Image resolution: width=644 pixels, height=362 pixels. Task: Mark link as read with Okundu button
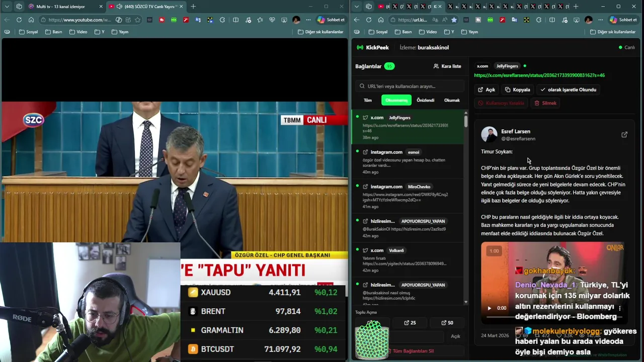pyautogui.click(x=568, y=89)
